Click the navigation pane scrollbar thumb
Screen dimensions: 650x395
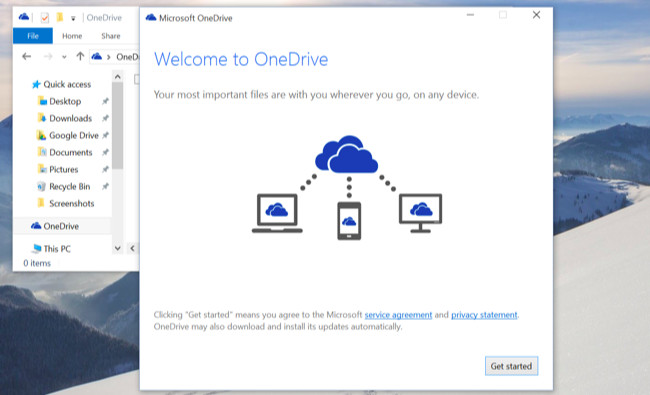[118, 126]
